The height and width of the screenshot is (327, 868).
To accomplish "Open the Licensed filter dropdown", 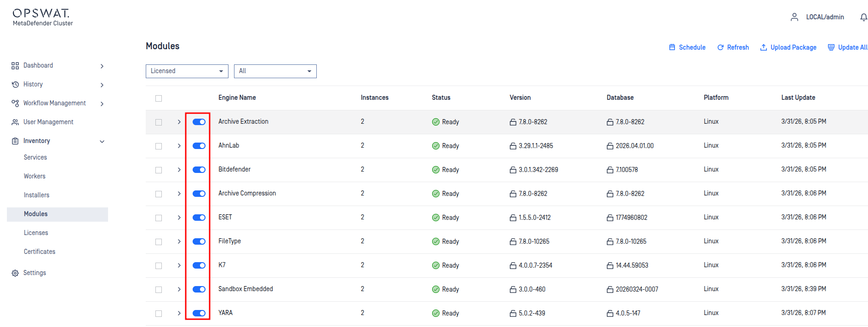I will point(187,71).
